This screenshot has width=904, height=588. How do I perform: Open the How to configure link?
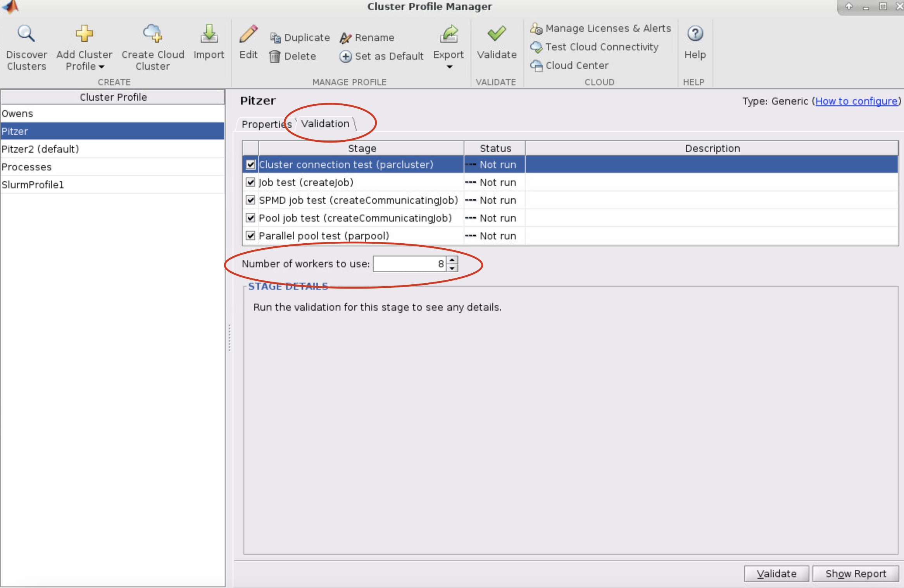coord(856,101)
